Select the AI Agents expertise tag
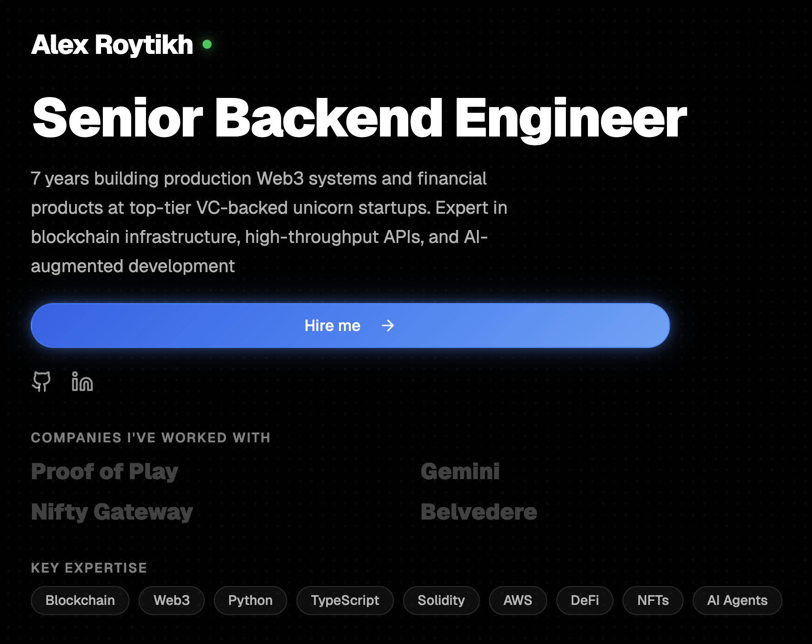The image size is (812, 644). point(737,600)
